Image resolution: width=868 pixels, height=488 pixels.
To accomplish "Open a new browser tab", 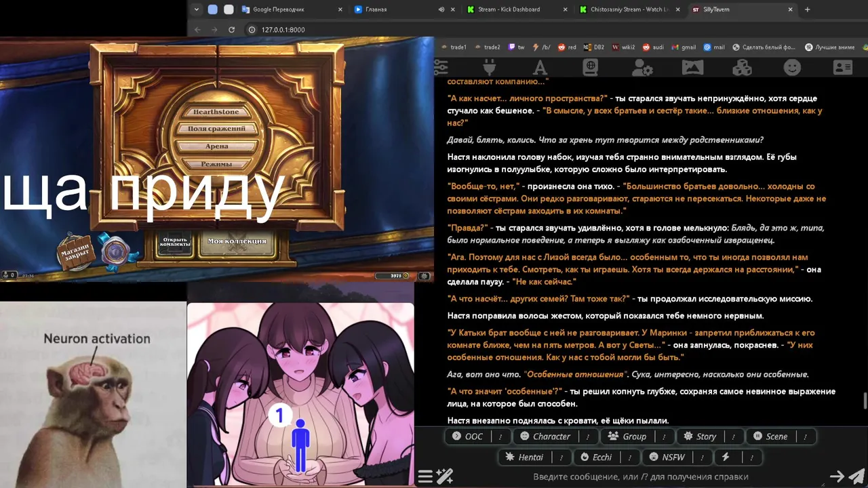I will tap(807, 9).
